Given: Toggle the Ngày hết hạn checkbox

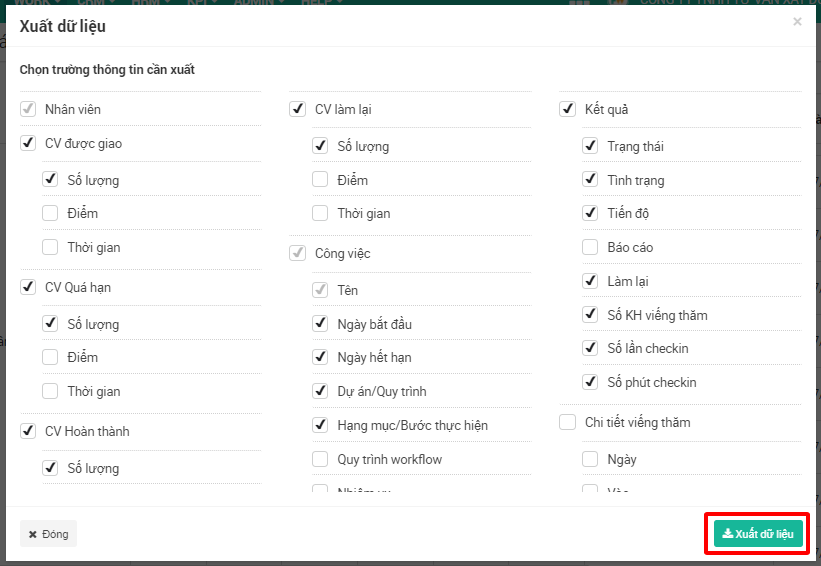Looking at the screenshot, I should click(x=320, y=357).
